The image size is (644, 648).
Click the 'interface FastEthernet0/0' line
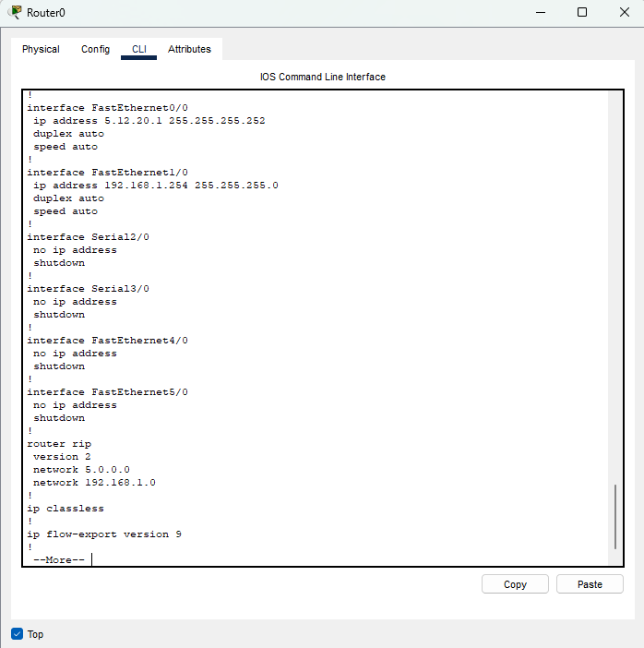pyautogui.click(x=107, y=108)
